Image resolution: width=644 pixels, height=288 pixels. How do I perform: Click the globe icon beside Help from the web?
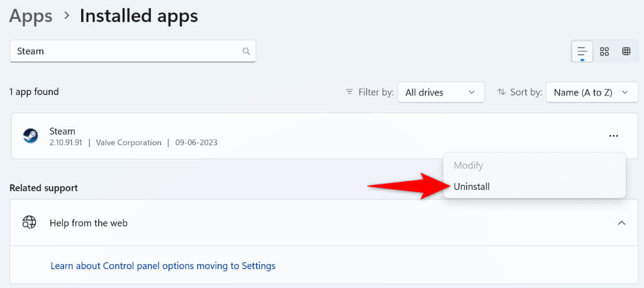point(30,223)
